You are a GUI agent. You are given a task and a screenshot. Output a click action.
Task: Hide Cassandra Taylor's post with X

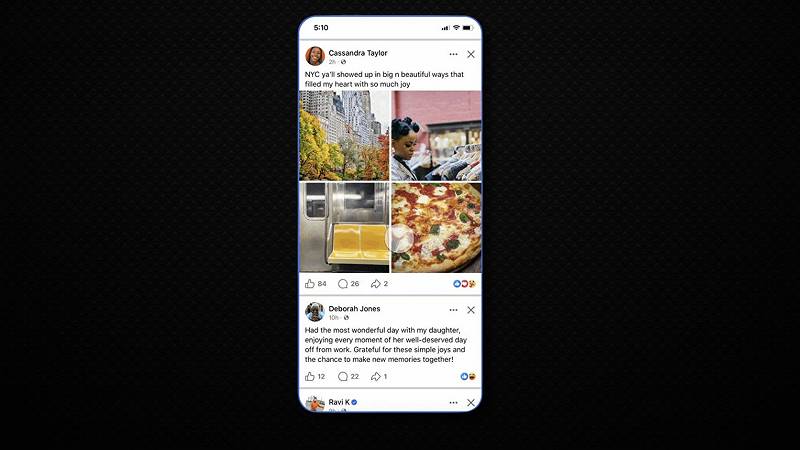(471, 54)
